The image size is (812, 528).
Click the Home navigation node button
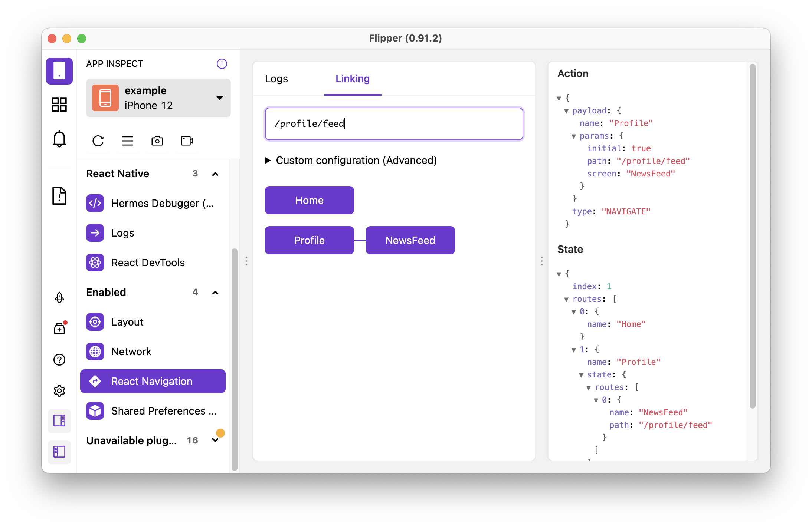tap(309, 200)
